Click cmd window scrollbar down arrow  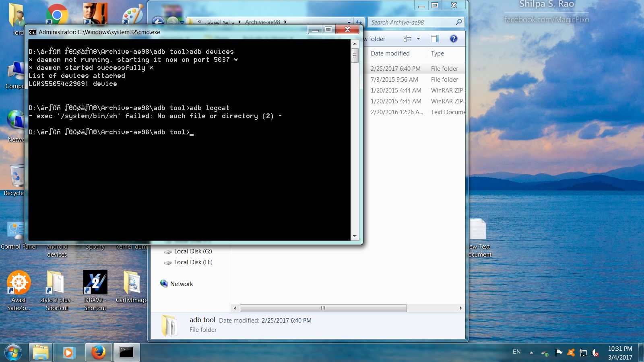pos(355,237)
